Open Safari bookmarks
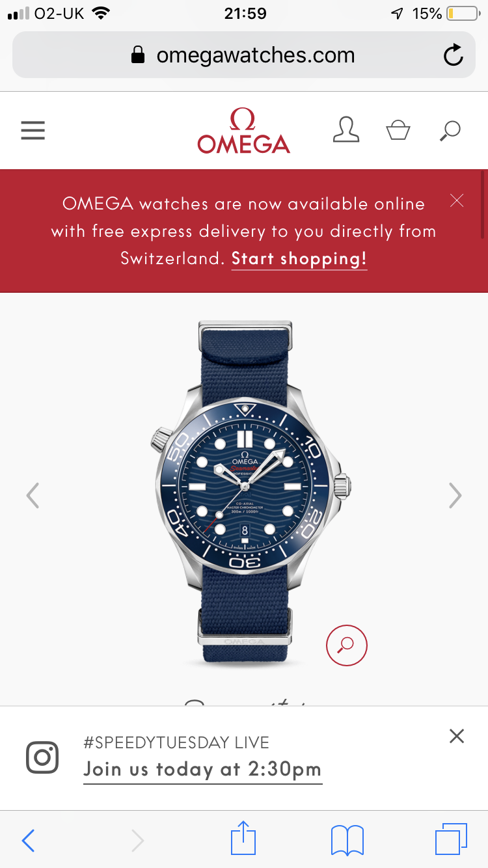The image size is (488, 868). pos(347,841)
